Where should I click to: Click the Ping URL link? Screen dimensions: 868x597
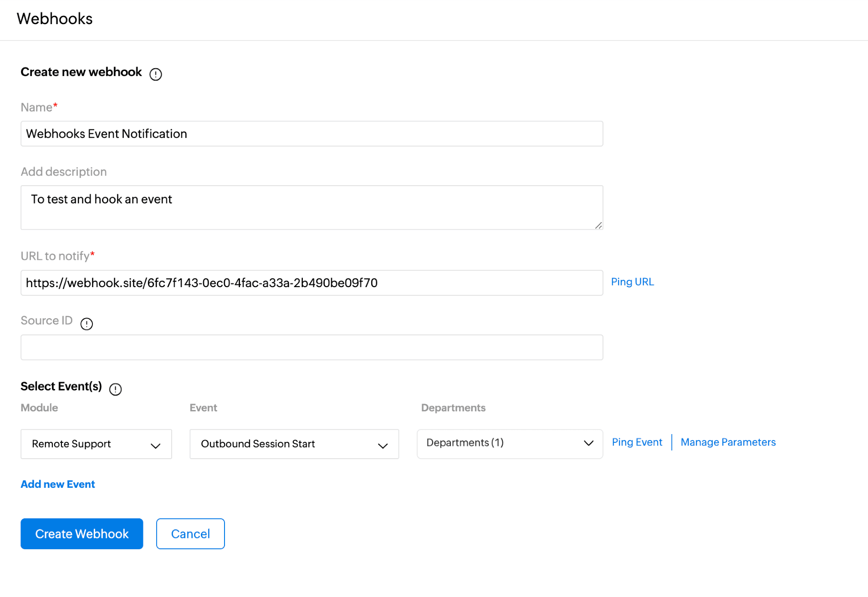click(x=632, y=282)
